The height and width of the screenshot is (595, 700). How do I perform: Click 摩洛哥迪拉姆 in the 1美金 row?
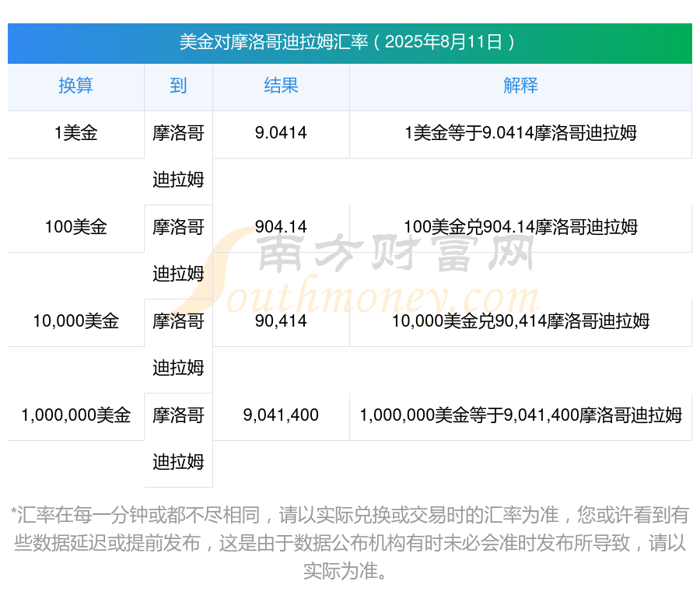178,156
